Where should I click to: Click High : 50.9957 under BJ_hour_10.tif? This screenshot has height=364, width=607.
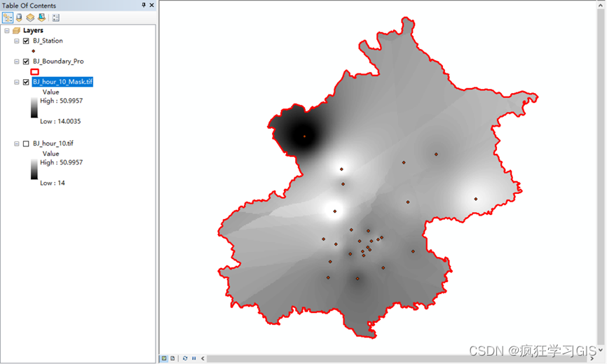(x=61, y=162)
